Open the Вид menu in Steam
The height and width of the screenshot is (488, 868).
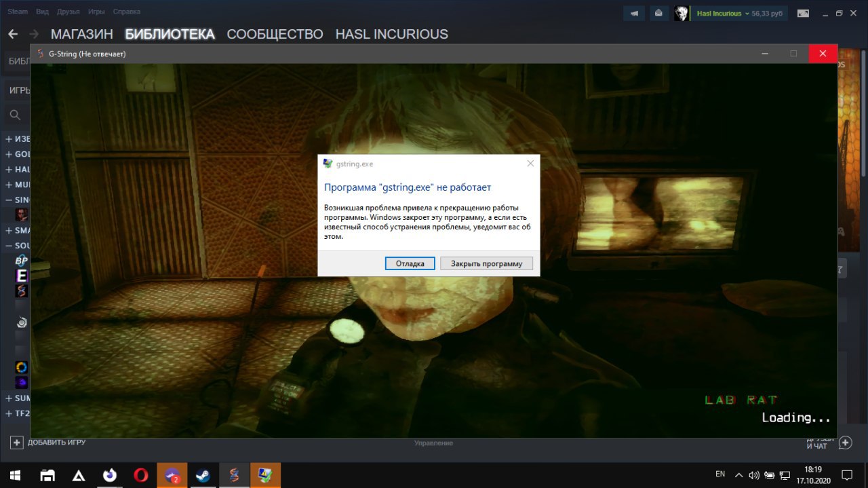[42, 12]
